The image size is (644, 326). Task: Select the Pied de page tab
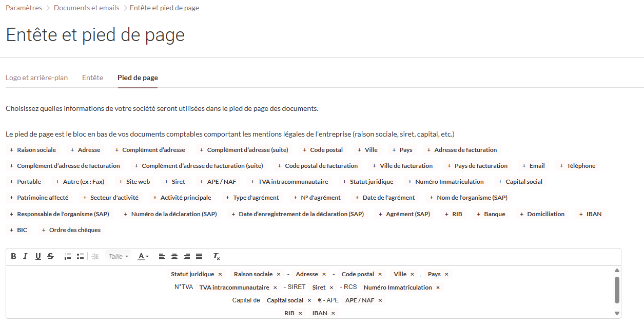pos(138,78)
